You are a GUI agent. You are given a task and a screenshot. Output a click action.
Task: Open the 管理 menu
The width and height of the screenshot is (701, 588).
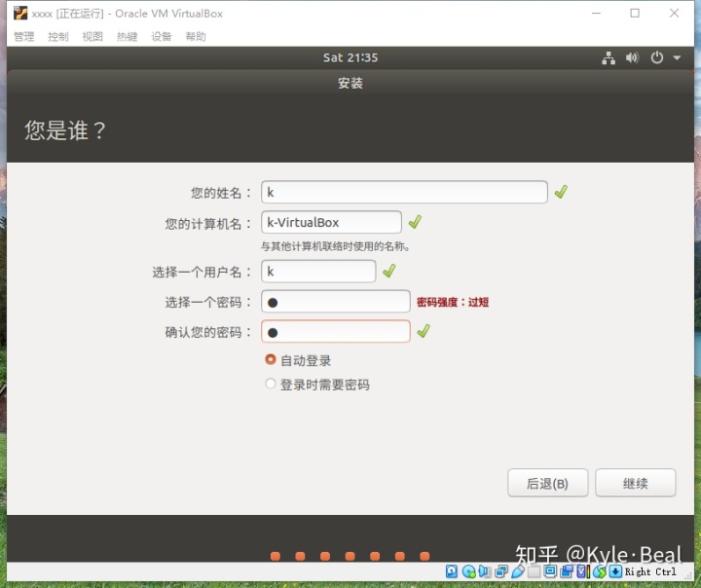pyautogui.click(x=23, y=36)
